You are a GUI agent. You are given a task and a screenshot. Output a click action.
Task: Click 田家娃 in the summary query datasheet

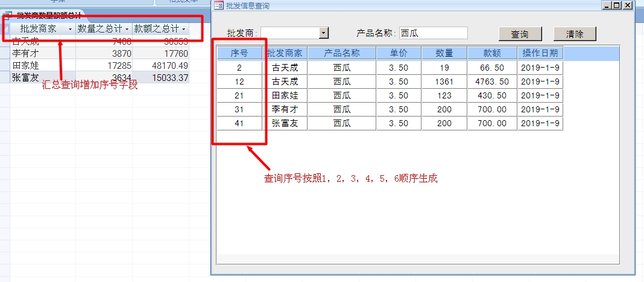click(x=43, y=65)
